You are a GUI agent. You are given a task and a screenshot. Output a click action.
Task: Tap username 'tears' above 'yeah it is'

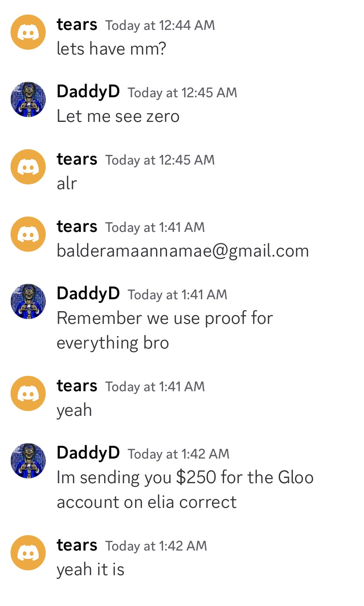tap(77, 545)
